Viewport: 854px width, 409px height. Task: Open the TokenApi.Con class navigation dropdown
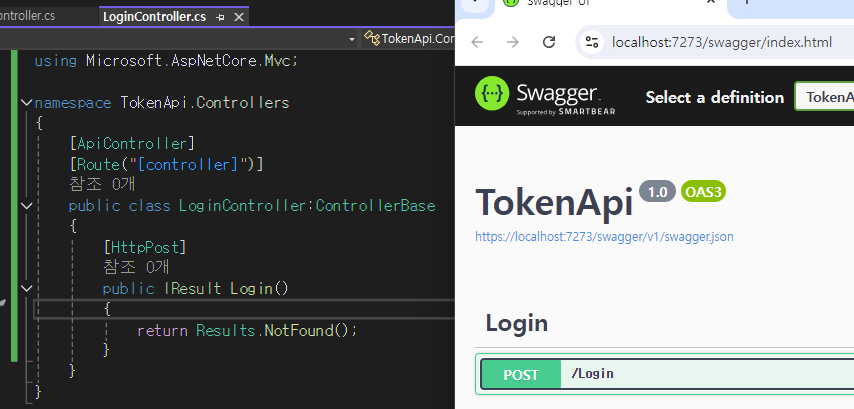(409, 39)
